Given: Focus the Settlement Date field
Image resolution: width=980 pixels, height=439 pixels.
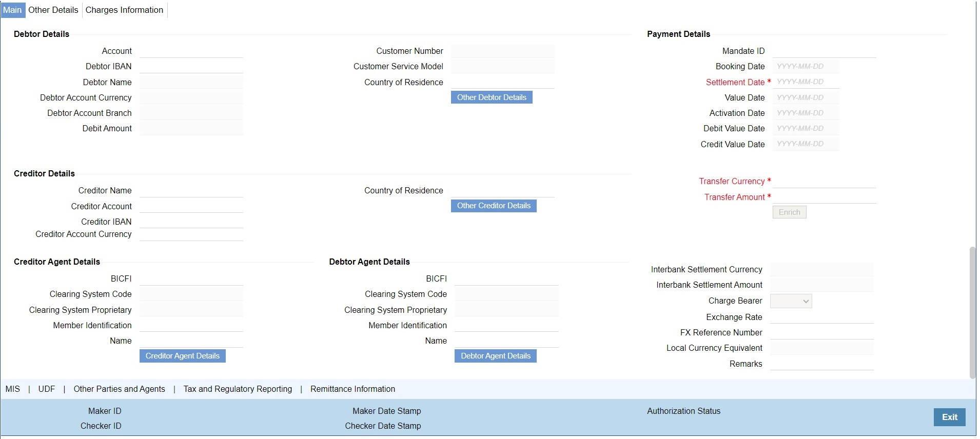Looking at the screenshot, I should coord(806,82).
